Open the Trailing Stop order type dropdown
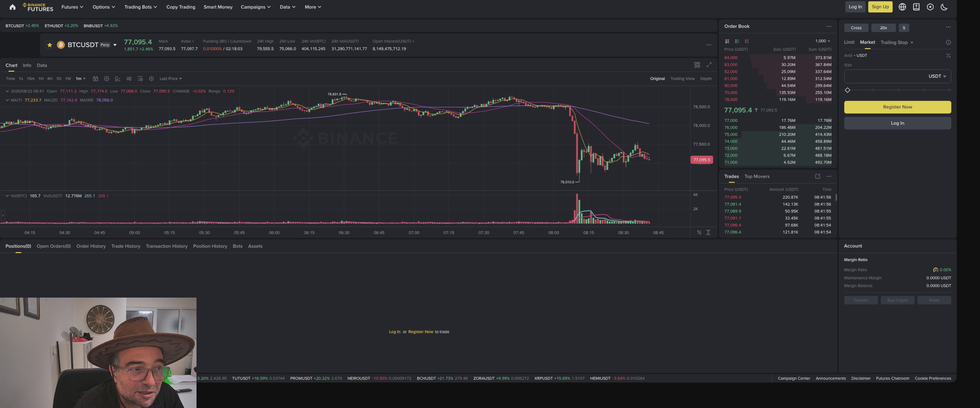 [x=897, y=43]
